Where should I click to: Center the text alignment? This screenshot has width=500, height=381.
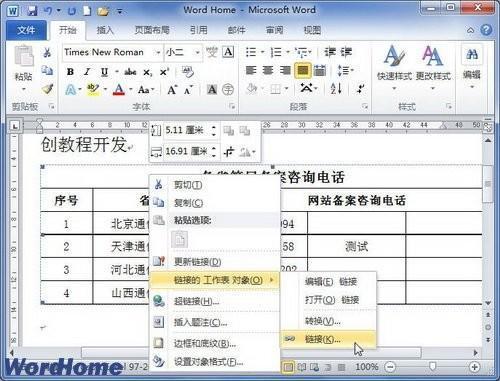[268, 70]
